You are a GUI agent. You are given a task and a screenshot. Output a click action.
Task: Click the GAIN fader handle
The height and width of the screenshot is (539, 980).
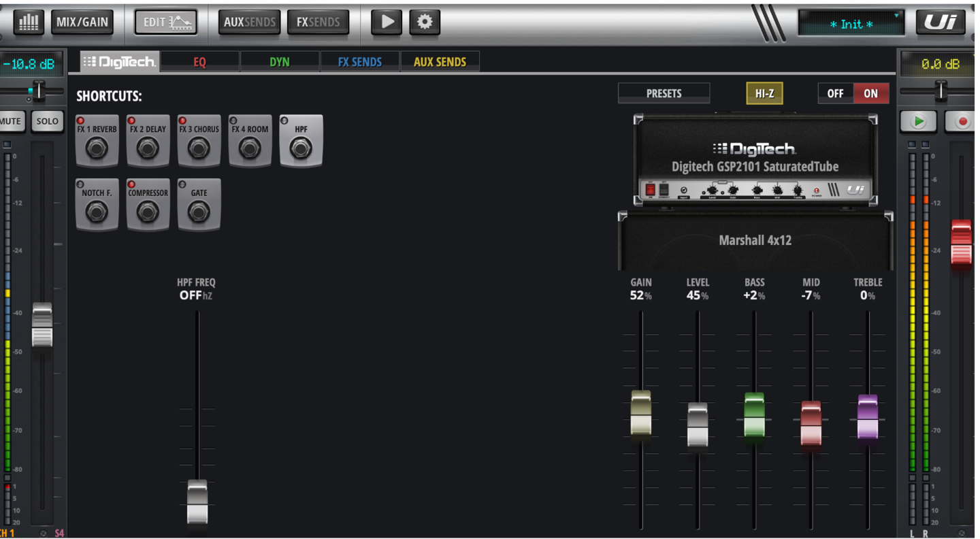[640, 414]
